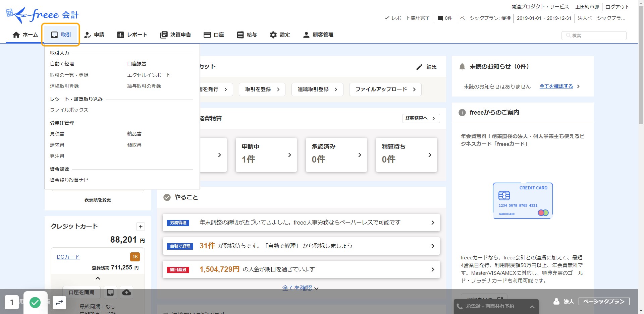Collapse the DCカード details chevron
Screen dimensions: 644x314
(x=98, y=278)
